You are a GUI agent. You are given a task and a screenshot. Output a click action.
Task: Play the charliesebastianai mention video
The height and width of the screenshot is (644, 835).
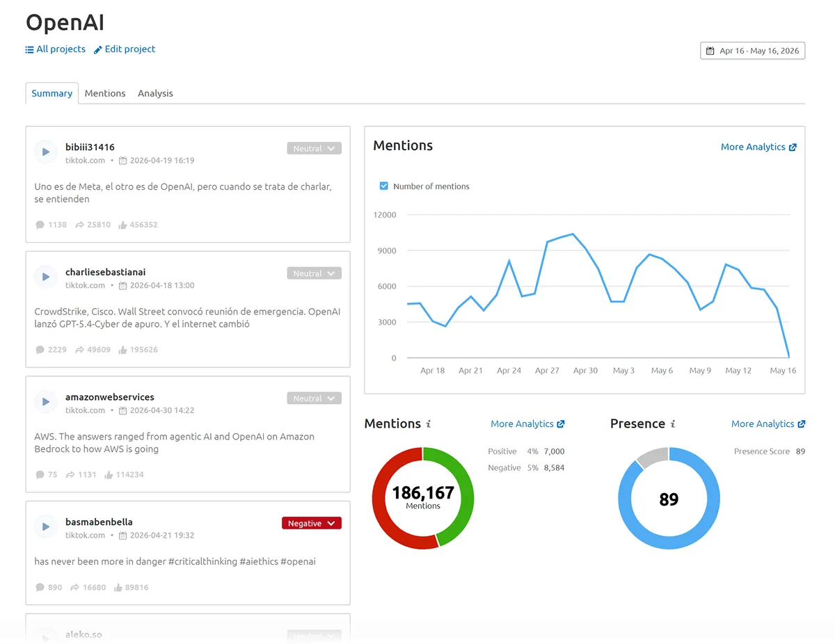click(x=46, y=277)
